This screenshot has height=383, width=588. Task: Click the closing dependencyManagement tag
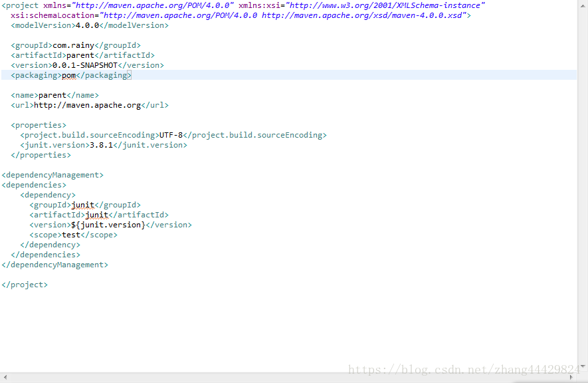point(54,265)
